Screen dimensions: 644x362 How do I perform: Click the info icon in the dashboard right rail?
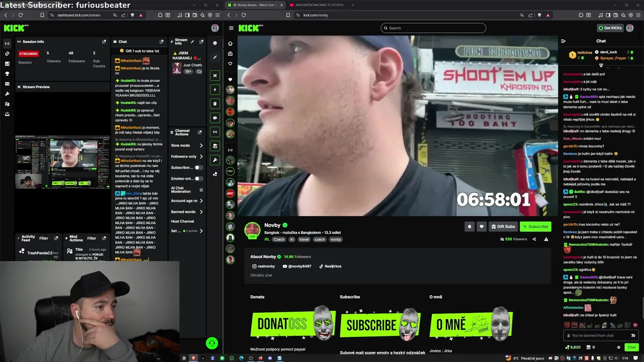tap(215, 43)
